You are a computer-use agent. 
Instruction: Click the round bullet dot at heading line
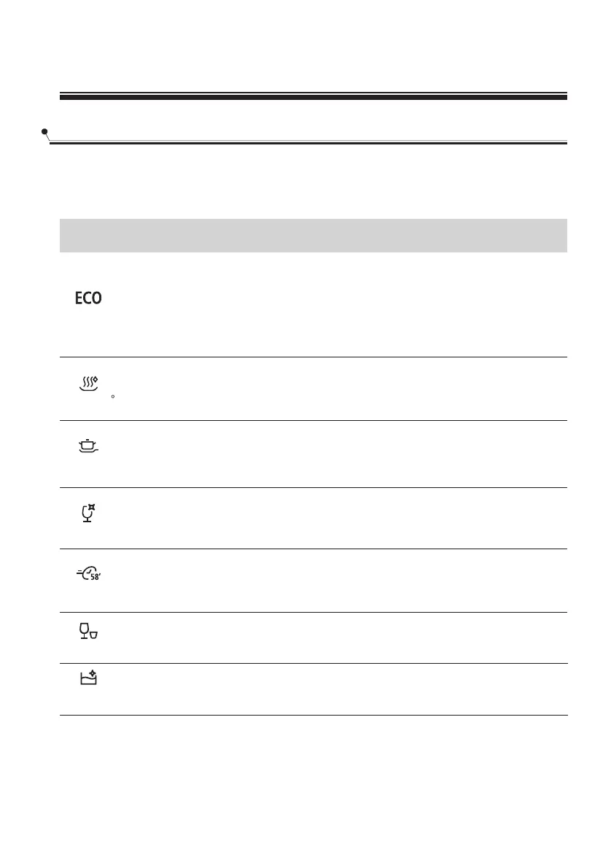click(44, 132)
